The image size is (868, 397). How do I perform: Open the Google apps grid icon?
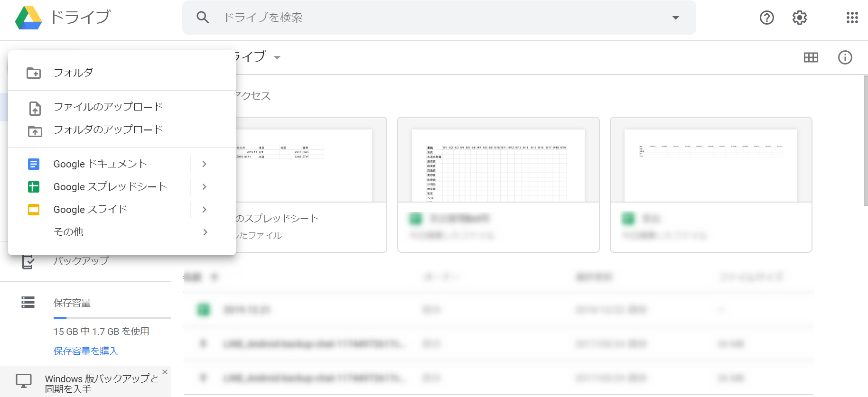(x=852, y=18)
